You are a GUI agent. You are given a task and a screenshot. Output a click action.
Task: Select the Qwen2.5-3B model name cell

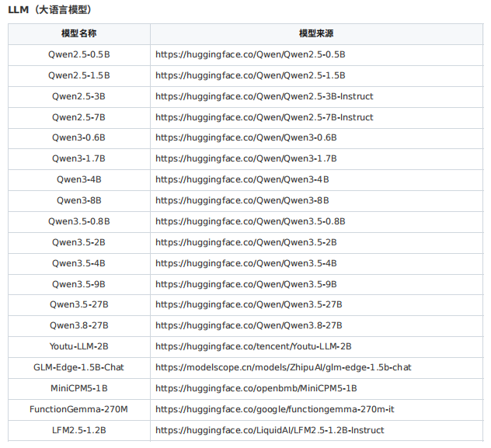(x=79, y=97)
